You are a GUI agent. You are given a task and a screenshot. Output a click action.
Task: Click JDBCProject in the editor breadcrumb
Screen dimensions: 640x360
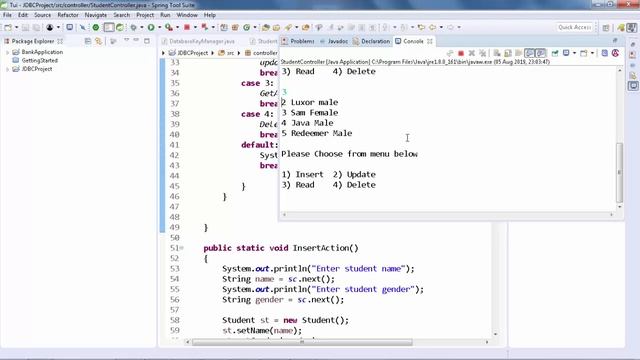tap(189, 53)
